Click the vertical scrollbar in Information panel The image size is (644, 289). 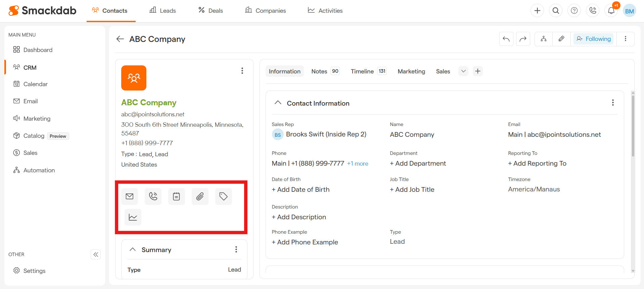tap(633, 127)
